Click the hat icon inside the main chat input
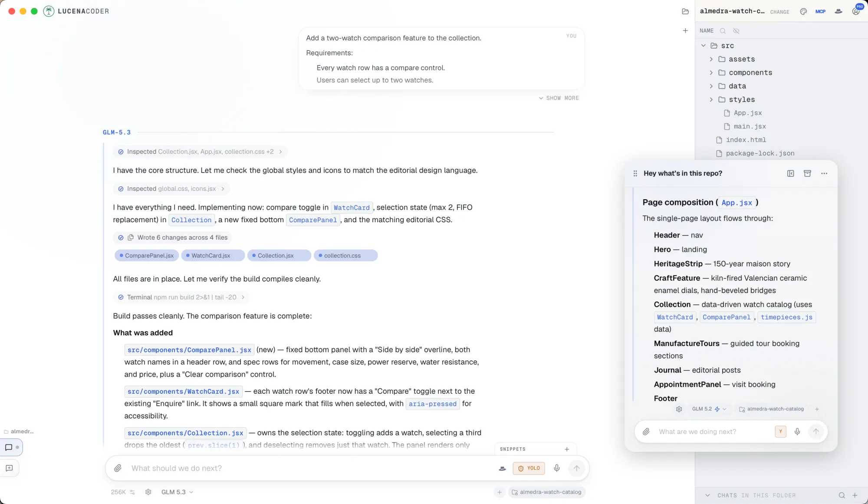 [x=502, y=468]
